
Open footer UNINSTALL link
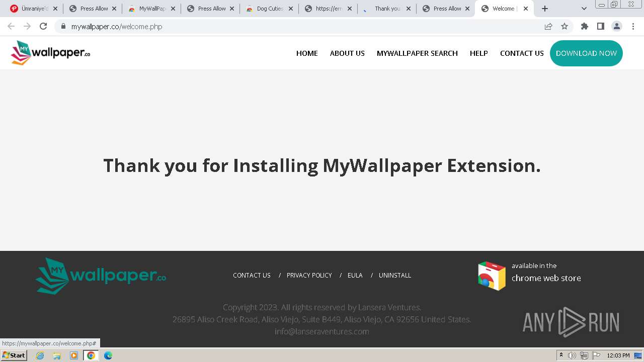[x=395, y=276]
